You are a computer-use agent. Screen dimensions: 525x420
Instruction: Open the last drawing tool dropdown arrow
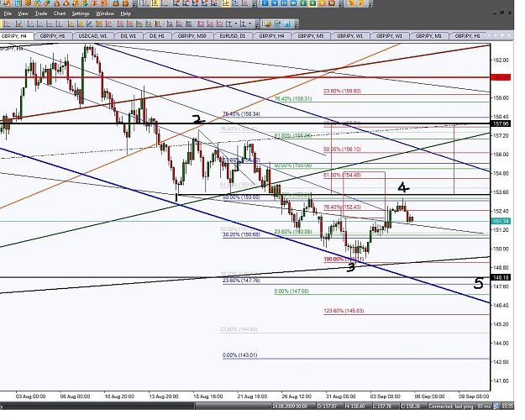point(249,24)
